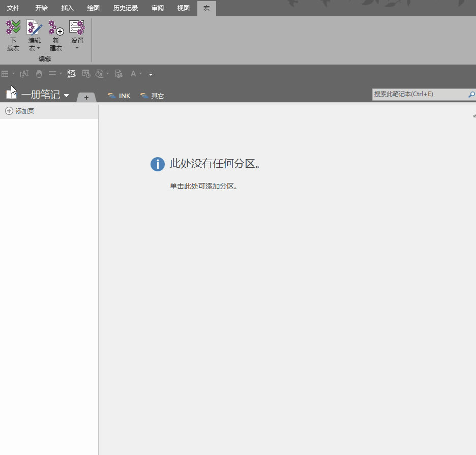This screenshot has width=476, height=455.
Task: Click the 新建宏 (New Macro) icon
Action: (56, 35)
